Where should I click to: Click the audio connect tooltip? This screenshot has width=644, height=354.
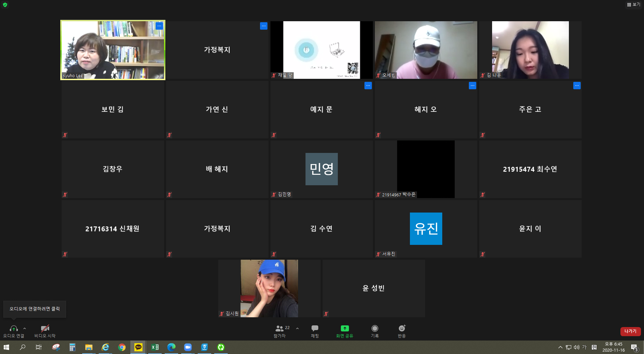pyautogui.click(x=35, y=309)
